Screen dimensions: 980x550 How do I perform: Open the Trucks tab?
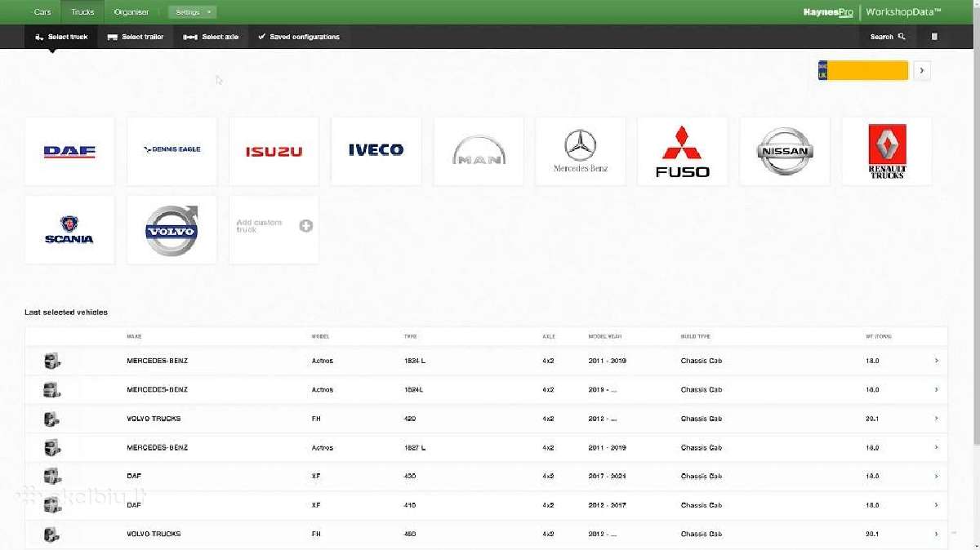(x=82, y=12)
